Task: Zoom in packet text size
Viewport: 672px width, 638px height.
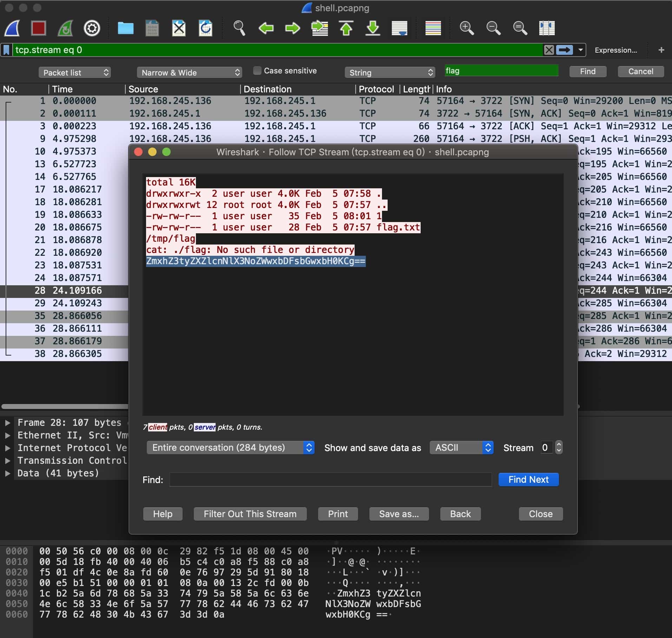Action: point(467,28)
